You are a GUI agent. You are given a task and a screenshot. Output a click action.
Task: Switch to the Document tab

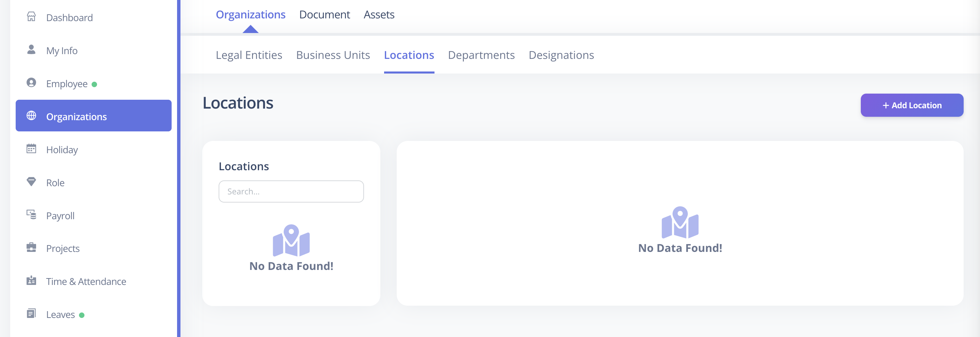click(x=325, y=14)
